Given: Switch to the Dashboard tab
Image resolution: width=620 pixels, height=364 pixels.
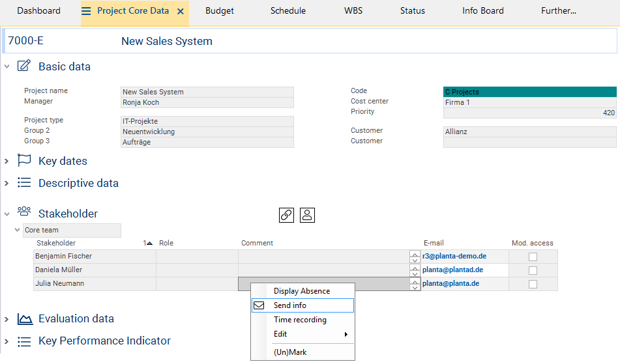Looking at the screenshot, I should click(x=38, y=11).
